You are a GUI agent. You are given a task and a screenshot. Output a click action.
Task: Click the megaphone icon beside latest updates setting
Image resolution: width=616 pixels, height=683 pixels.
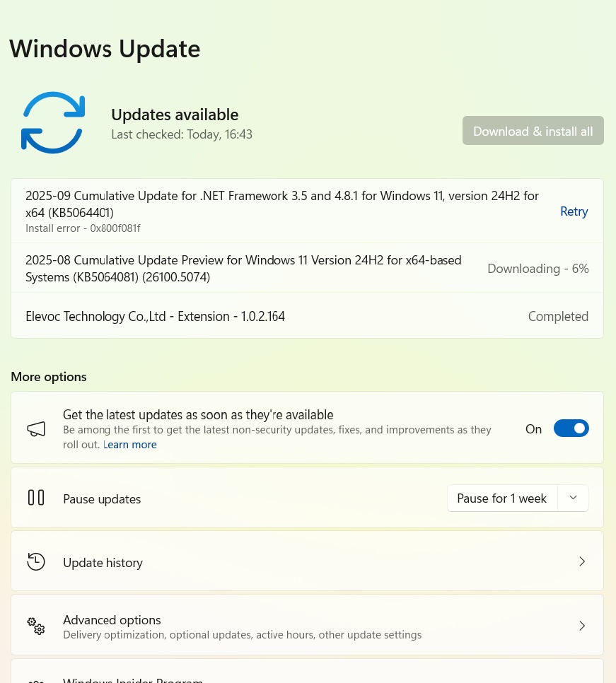tap(36, 428)
